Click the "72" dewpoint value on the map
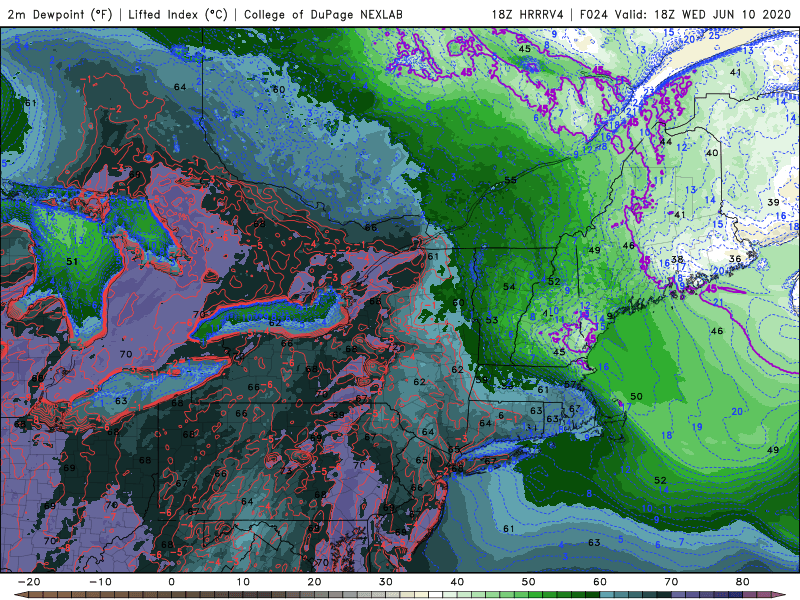The width and height of the screenshot is (800, 600). point(392,347)
